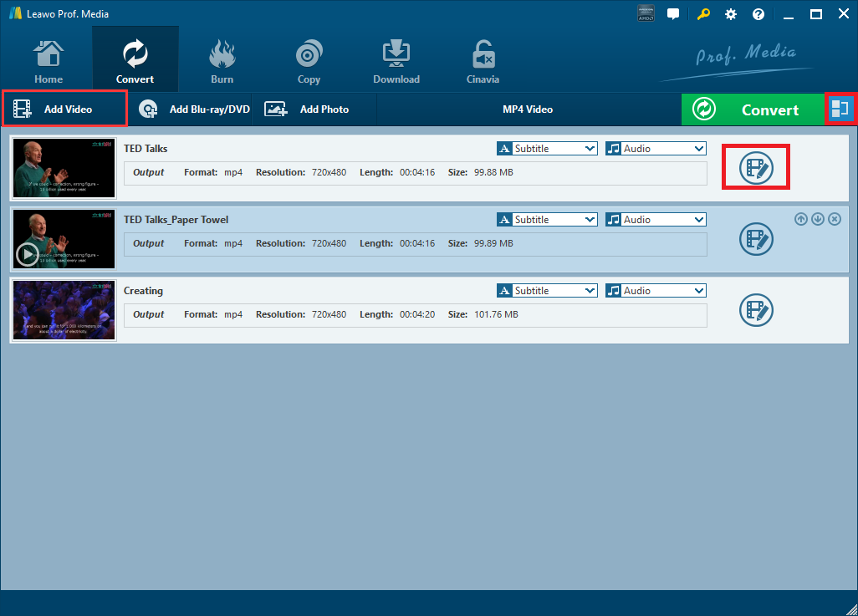This screenshot has height=616, width=858.
Task: Remove TED Talks_Paper Towel from list
Action: coord(835,219)
